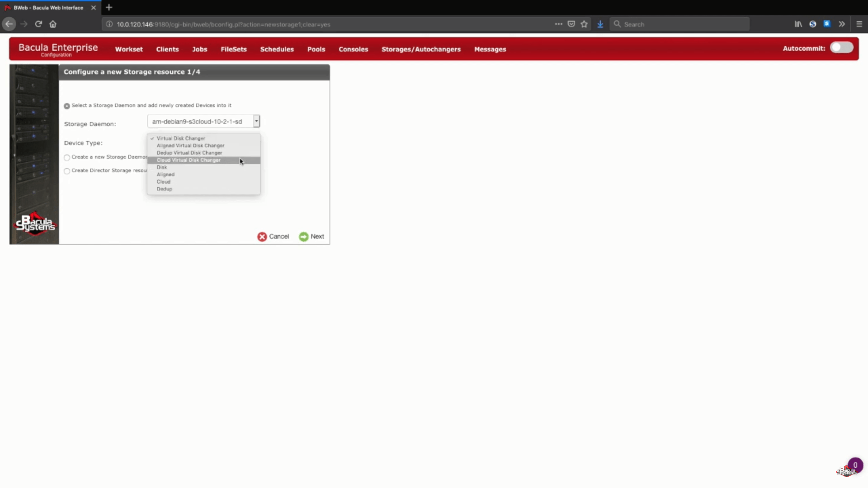Choose Aligned Virtual Disk Changer option

[203, 145]
